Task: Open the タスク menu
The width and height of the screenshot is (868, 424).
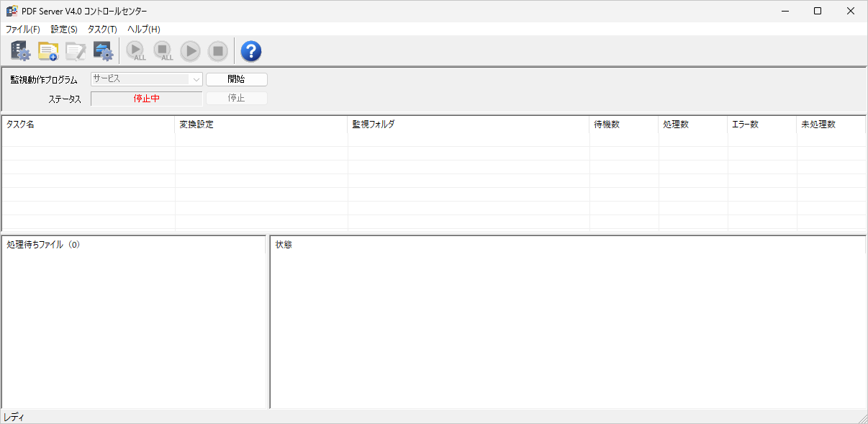Action: (x=101, y=30)
